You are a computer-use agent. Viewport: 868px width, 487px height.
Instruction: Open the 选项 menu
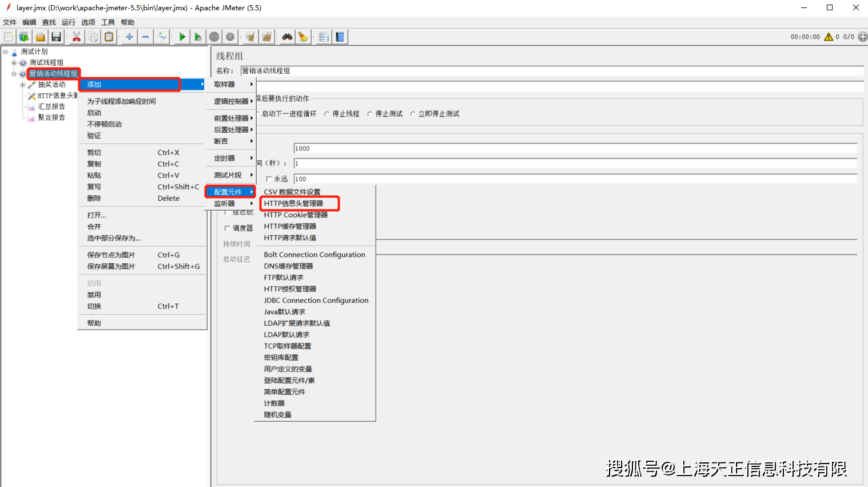[88, 22]
